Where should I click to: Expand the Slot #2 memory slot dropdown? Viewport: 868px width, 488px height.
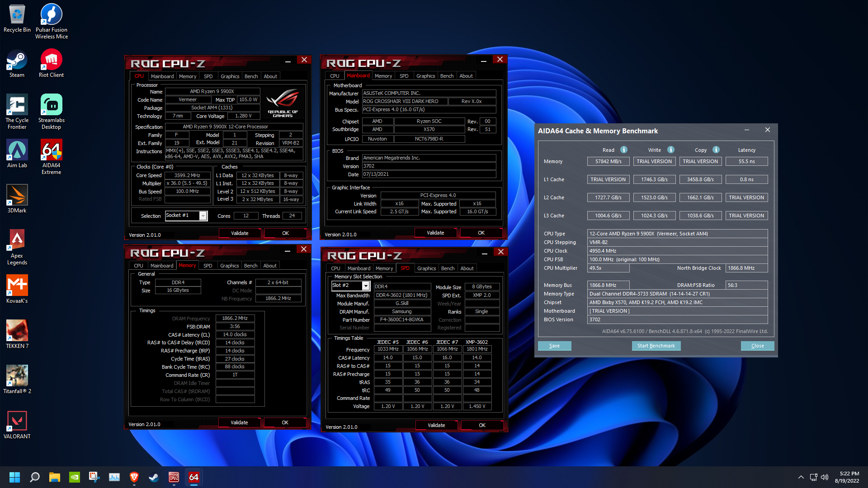(x=366, y=286)
